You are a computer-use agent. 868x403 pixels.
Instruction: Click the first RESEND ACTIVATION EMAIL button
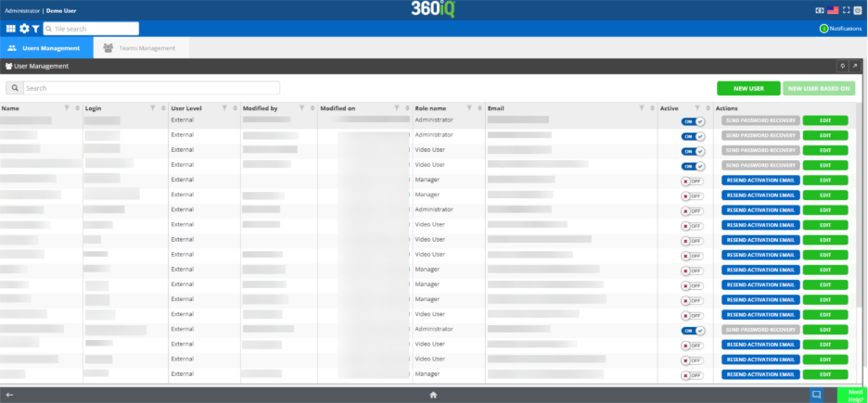(760, 181)
